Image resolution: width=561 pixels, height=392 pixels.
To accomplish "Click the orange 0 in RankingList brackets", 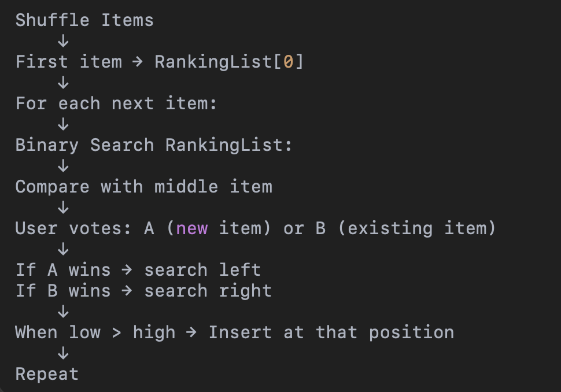I will (x=289, y=61).
